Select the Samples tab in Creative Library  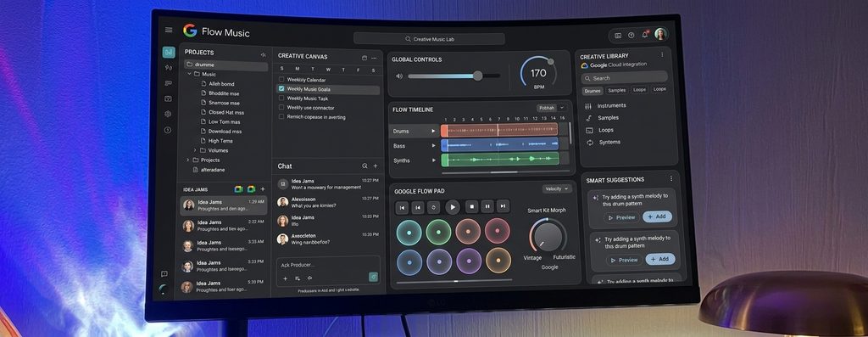(617, 90)
